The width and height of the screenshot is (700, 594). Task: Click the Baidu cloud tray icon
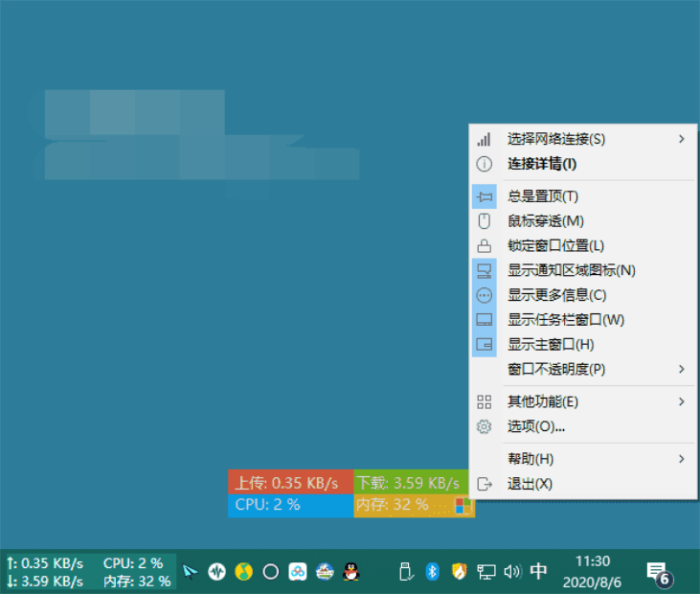coord(297,572)
